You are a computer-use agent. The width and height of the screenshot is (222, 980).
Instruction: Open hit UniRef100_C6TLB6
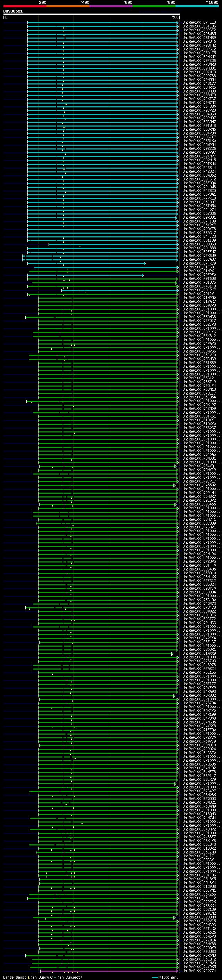click(x=199, y=26)
